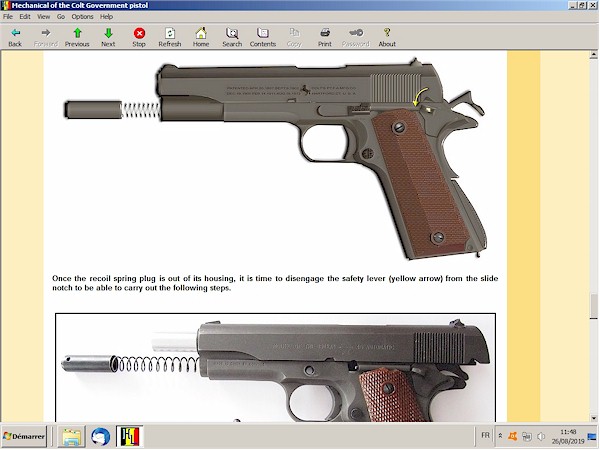
Task: Open the Search tool
Action: (x=232, y=38)
